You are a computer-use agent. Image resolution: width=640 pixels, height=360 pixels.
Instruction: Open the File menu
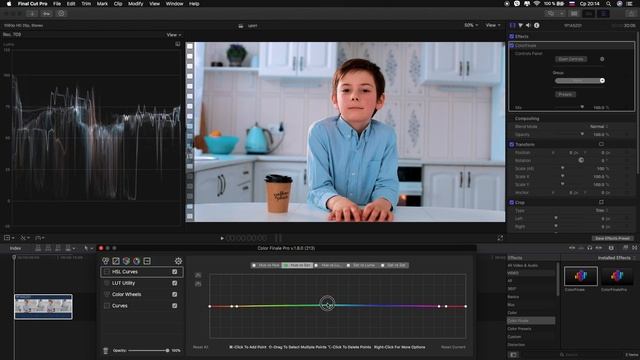pos(57,4)
